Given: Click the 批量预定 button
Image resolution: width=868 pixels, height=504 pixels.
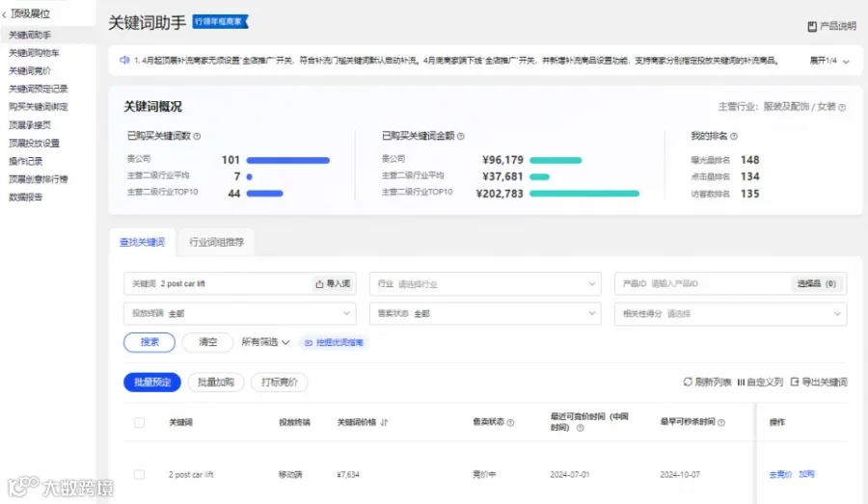Looking at the screenshot, I should point(152,383).
